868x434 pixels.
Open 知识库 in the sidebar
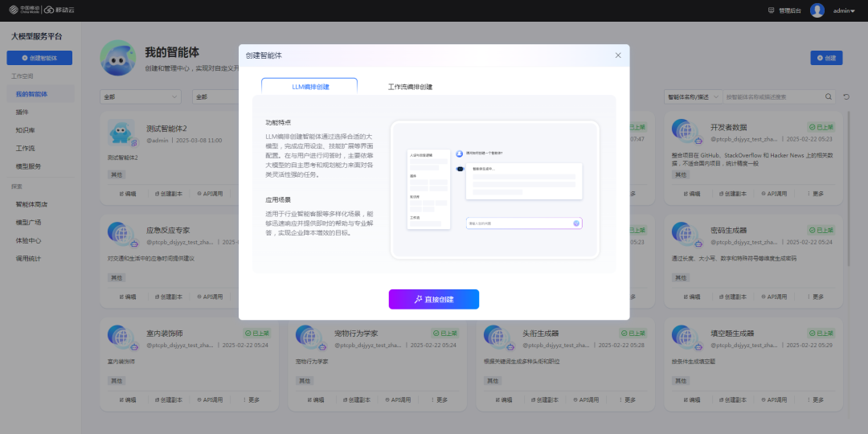tap(24, 130)
